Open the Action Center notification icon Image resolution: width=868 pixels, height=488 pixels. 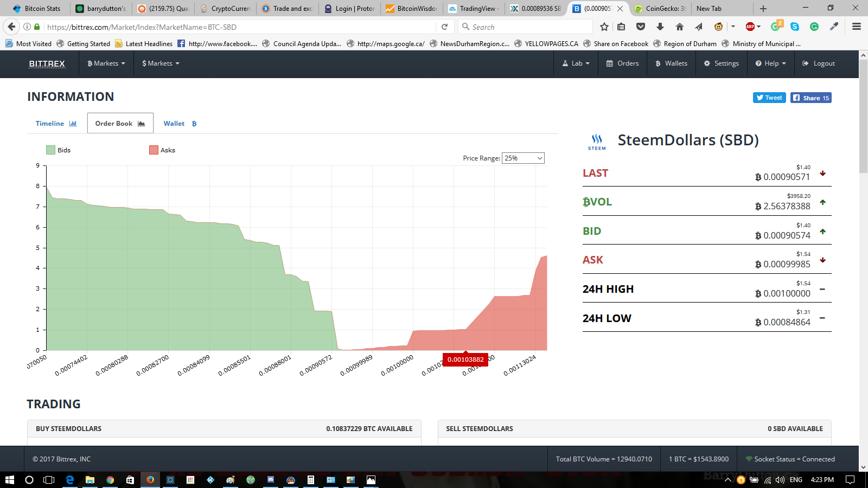(x=850, y=480)
